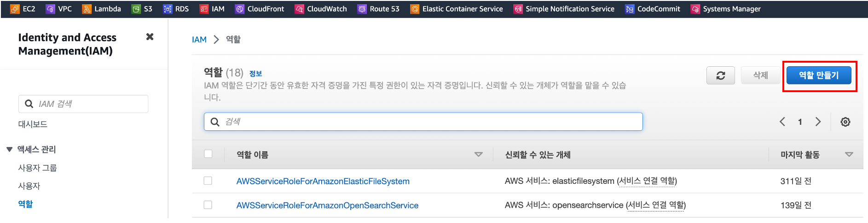Sort by 마지막 활동 column arrow
The width and height of the screenshot is (868, 223).
(849, 155)
